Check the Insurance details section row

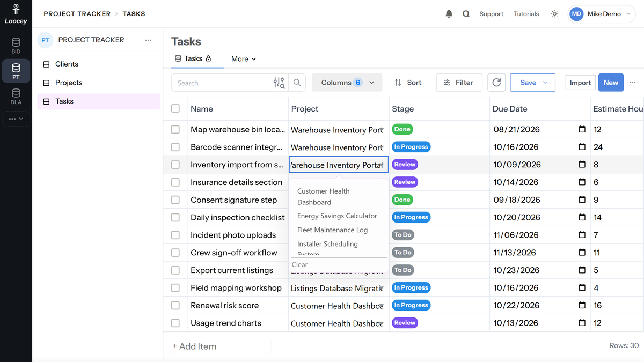tap(175, 182)
